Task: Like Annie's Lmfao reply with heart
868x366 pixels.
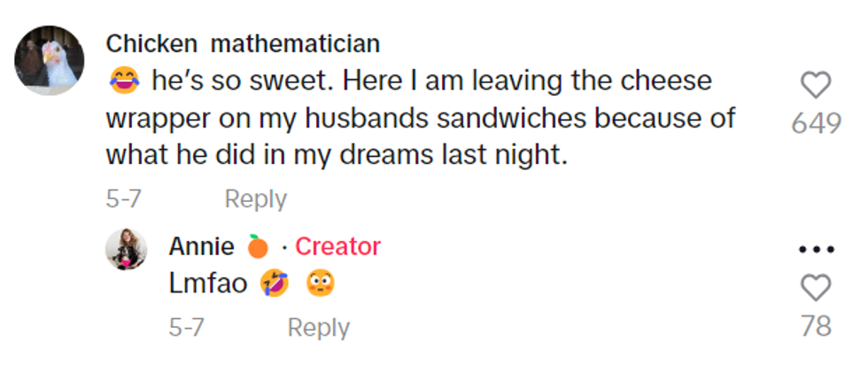Action: point(815,288)
